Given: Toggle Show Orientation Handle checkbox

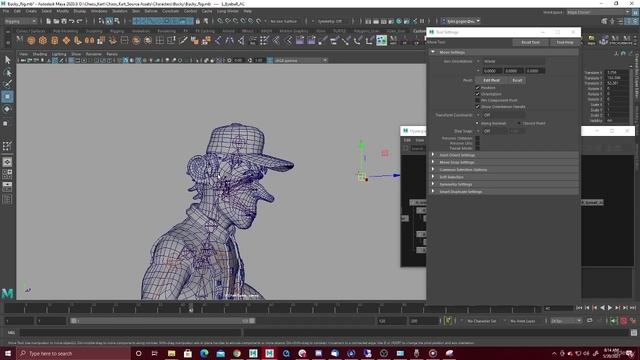Looking at the screenshot, I should [x=478, y=107].
